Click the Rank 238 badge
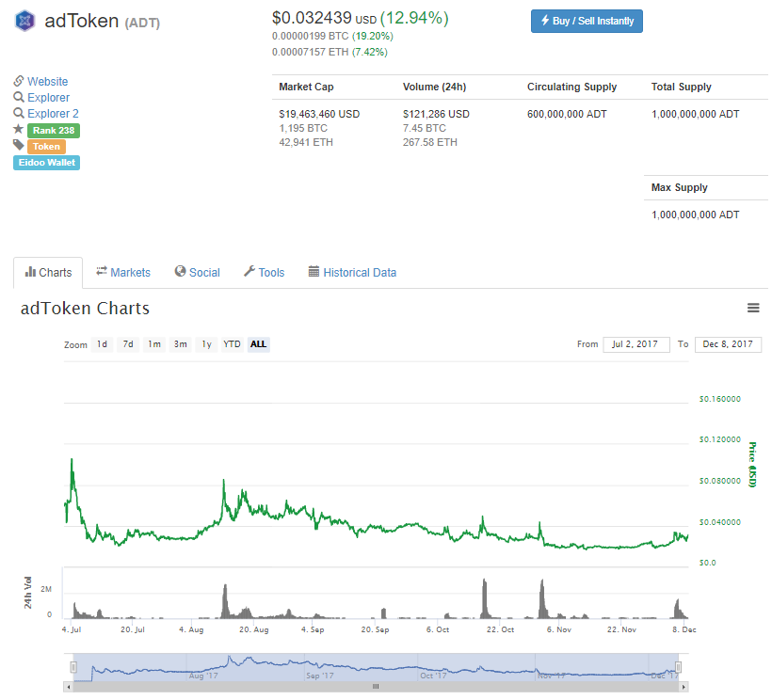 (54, 131)
